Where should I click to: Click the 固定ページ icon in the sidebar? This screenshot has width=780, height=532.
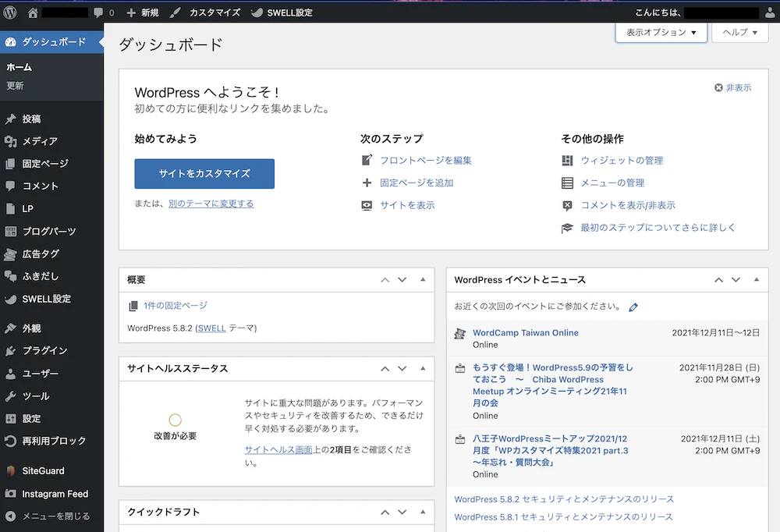click(10, 164)
